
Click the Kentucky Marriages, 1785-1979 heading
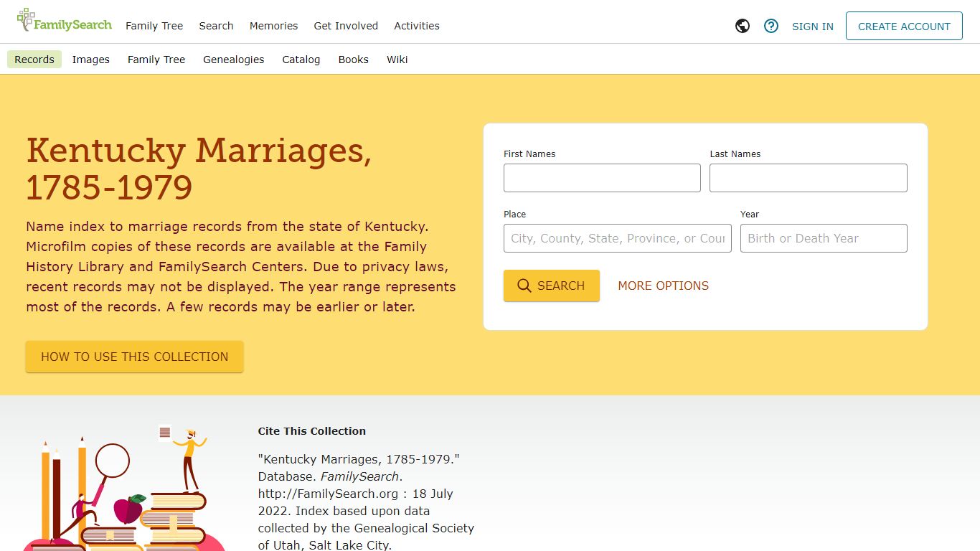(x=199, y=169)
